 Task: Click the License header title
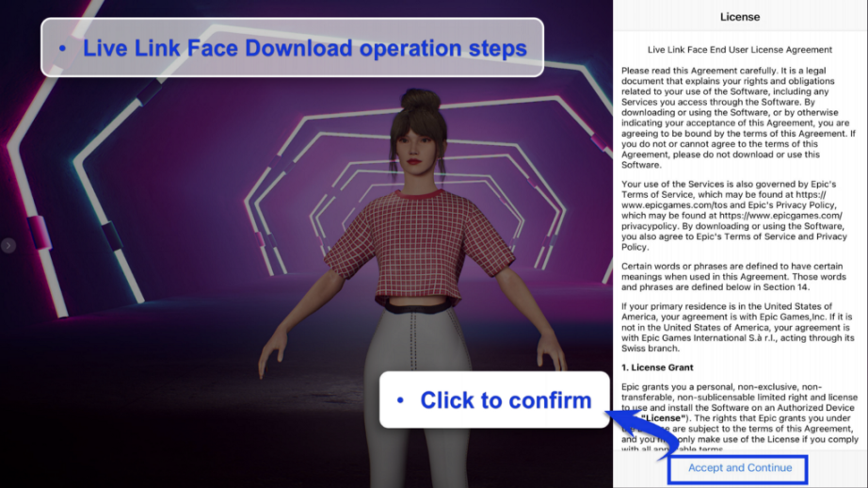pyautogui.click(x=739, y=17)
